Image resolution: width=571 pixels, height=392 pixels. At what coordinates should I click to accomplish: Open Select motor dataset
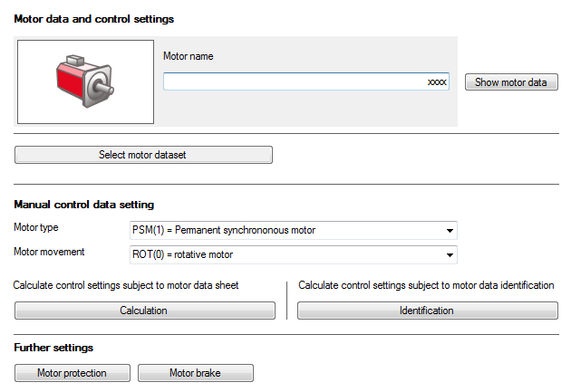[x=143, y=155]
